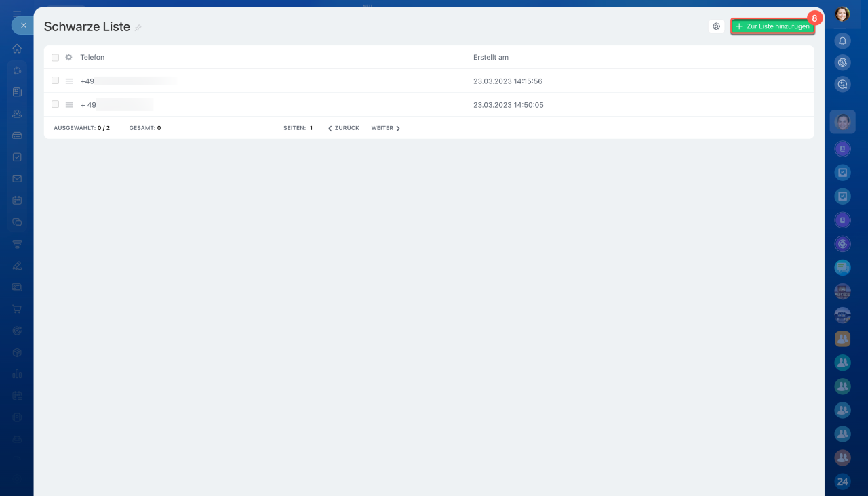Open the funnel icon in the left sidebar
The width and height of the screenshot is (868, 496).
coord(17,244)
